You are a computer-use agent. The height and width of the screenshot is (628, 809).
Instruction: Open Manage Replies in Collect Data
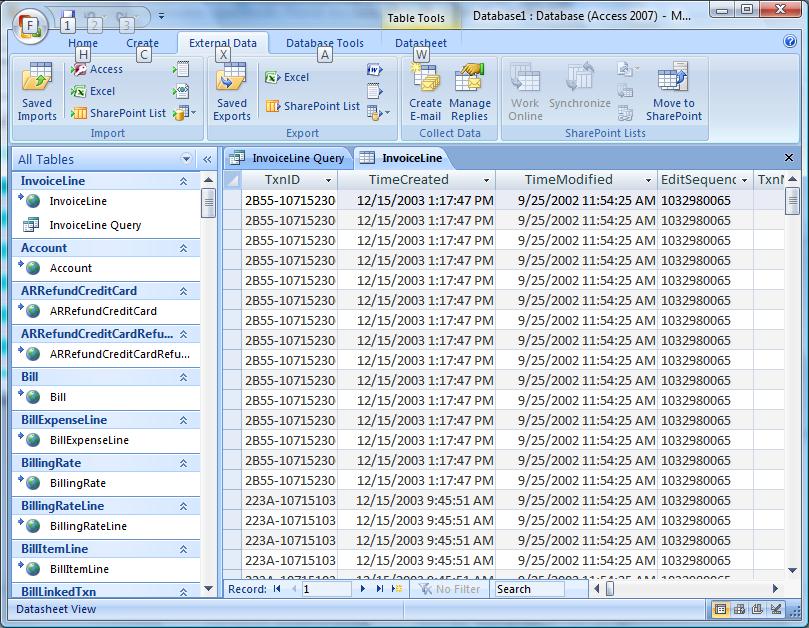(469, 80)
